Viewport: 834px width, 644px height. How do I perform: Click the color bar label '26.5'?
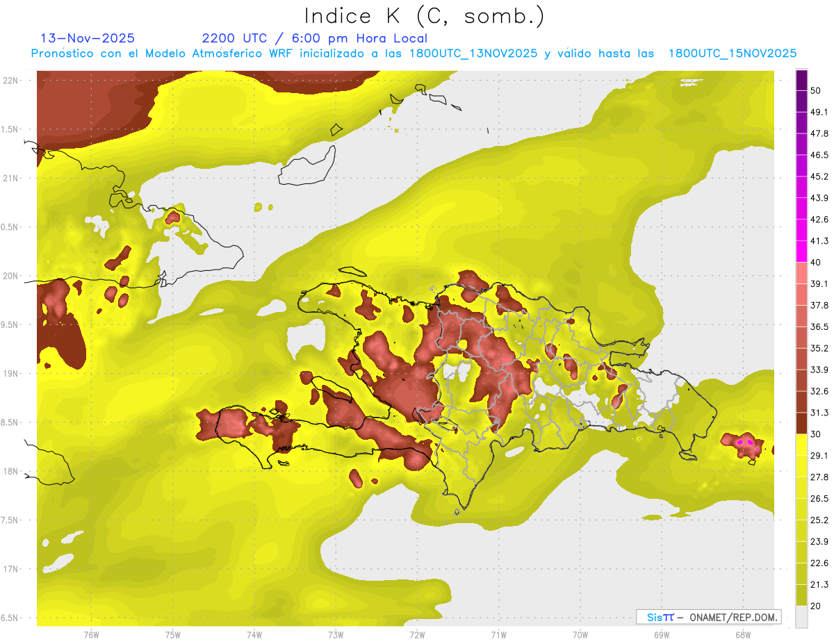[820, 498]
